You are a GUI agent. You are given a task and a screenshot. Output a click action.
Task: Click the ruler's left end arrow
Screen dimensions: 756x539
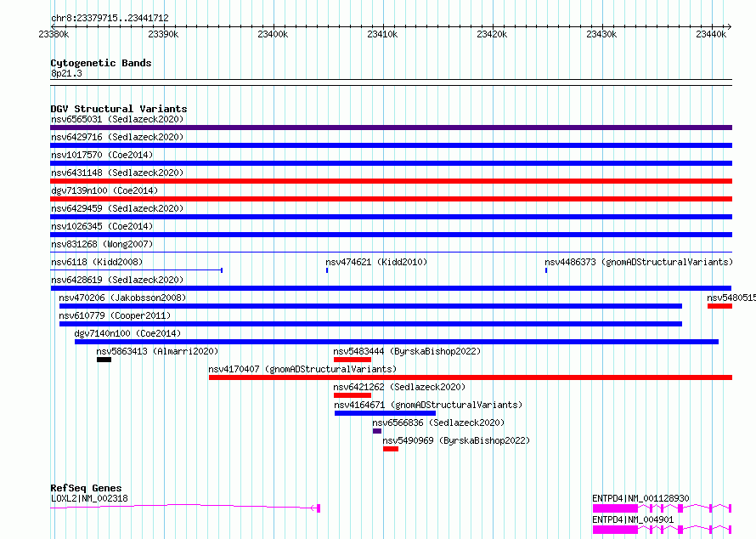click(53, 26)
